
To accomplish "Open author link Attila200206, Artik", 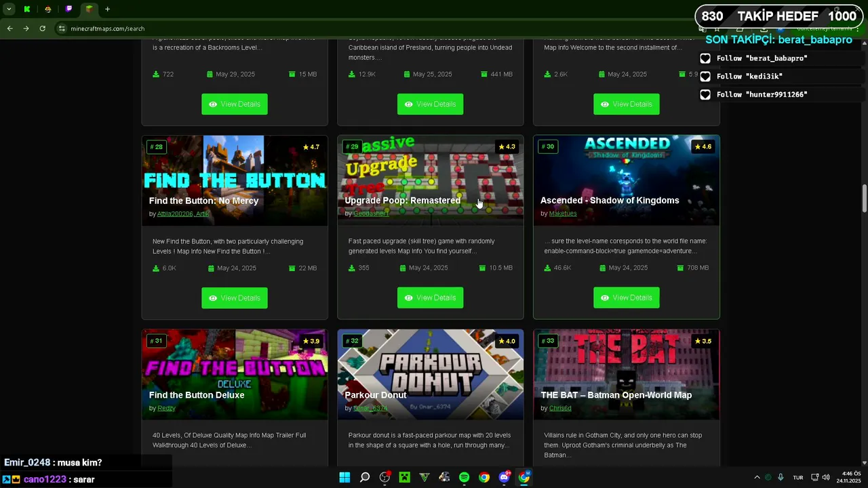I will [183, 214].
